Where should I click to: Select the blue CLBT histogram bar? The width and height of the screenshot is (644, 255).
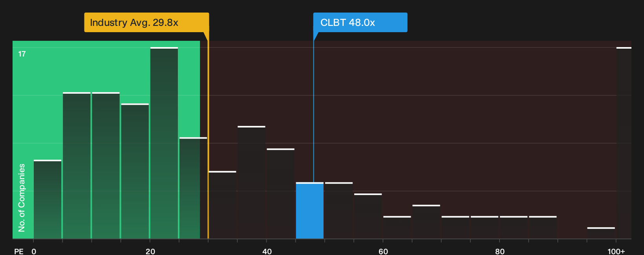coord(309,211)
